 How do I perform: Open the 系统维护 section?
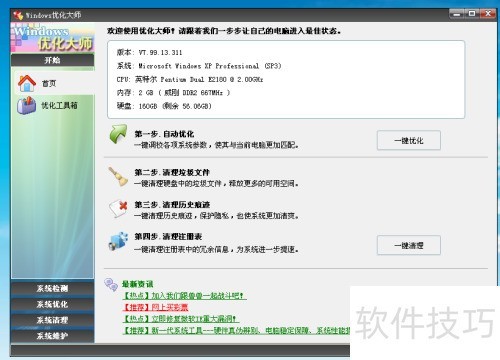click(53, 336)
